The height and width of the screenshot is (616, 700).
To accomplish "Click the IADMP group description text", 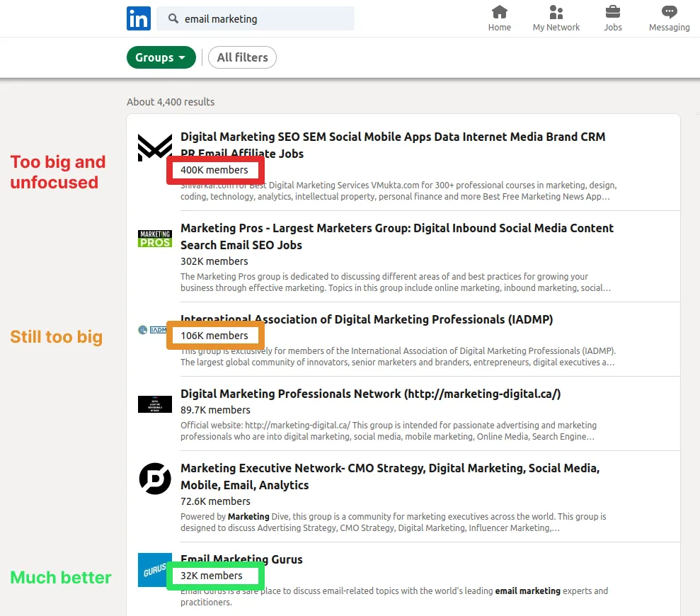I will (398, 356).
